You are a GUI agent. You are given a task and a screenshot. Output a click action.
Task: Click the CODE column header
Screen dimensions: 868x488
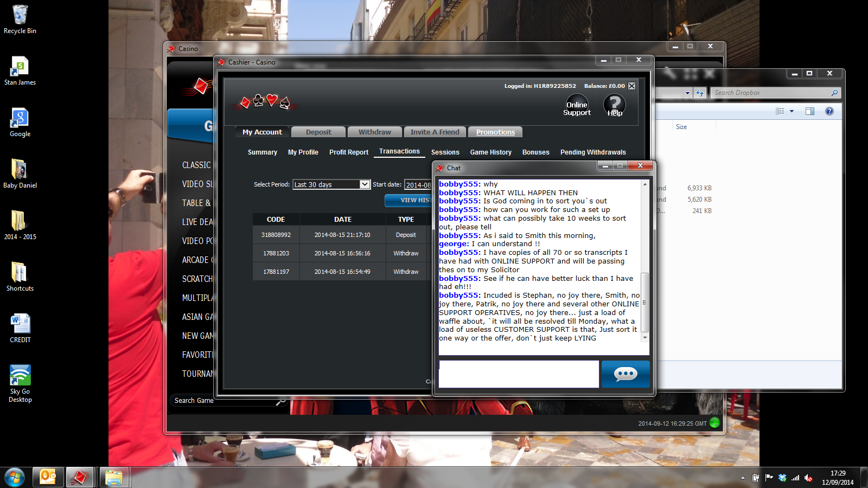pos(276,220)
